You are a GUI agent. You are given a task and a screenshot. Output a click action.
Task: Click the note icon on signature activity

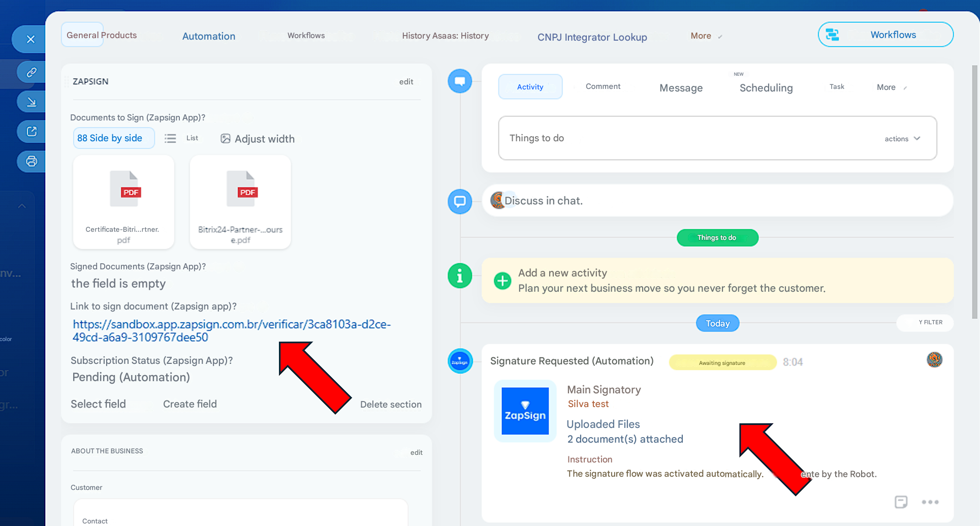pos(901,502)
